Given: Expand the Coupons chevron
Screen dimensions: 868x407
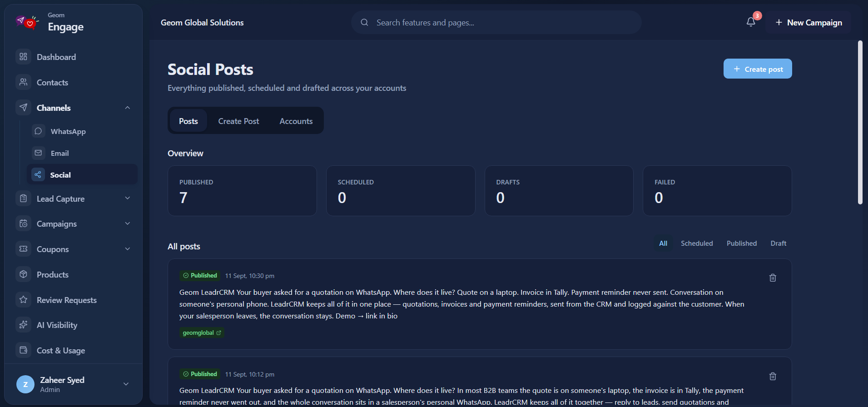Looking at the screenshot, I should pos(128,249).
